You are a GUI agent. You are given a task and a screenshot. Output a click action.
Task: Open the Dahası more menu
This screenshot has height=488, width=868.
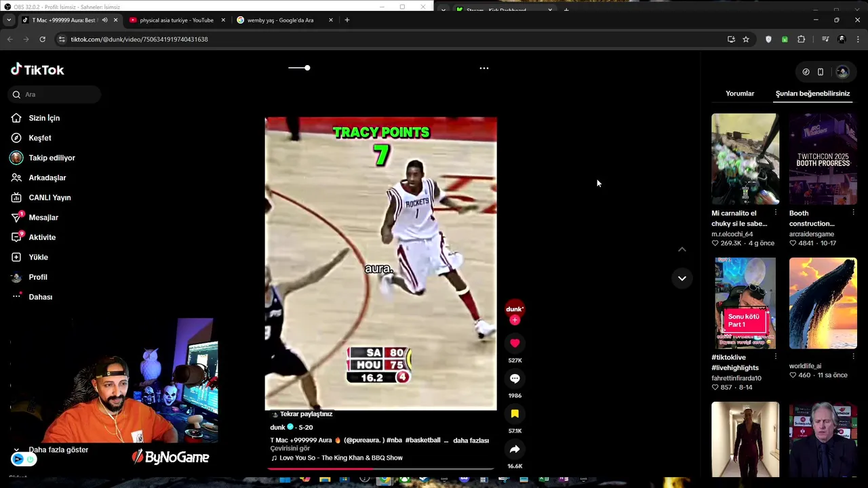coord(40,297)
